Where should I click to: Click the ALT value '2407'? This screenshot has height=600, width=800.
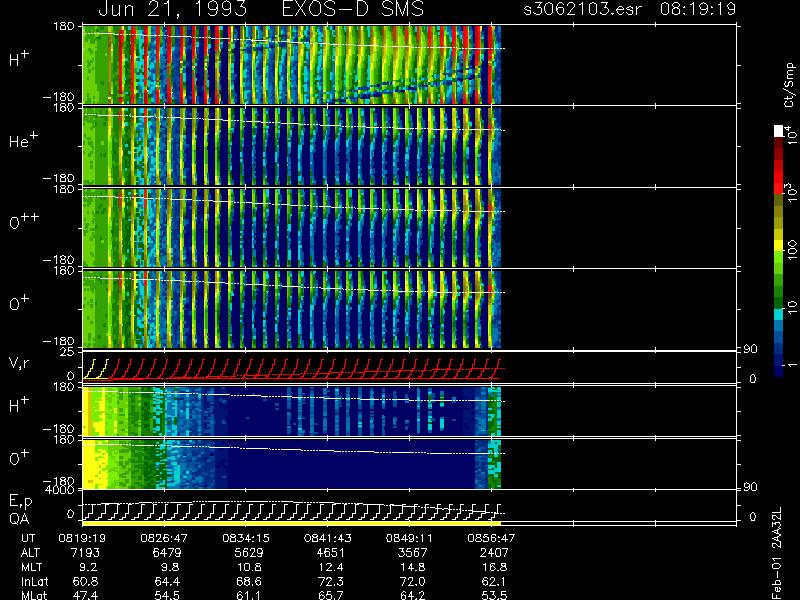click(x=494, y=553)
